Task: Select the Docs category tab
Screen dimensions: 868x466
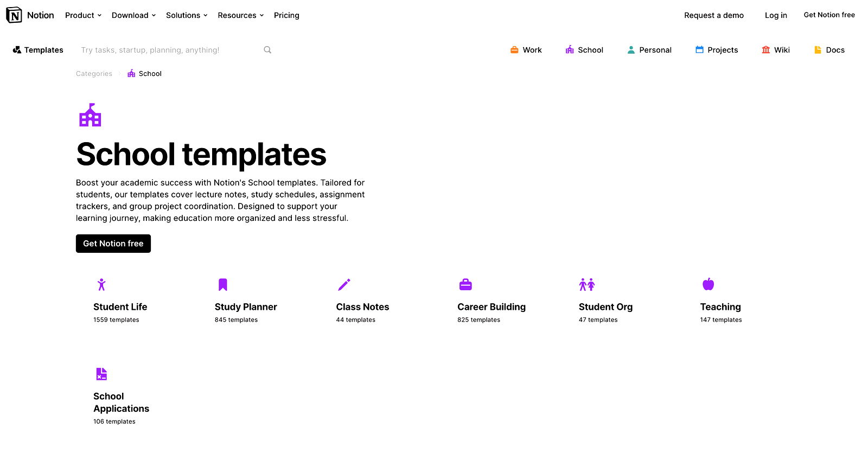Action: 829,50
